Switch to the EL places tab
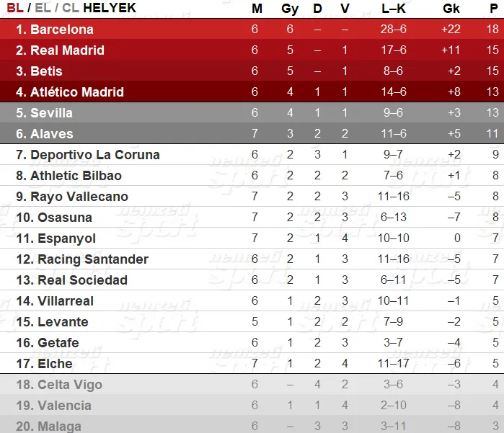The height and width of the screenshot is (433, 504). pos(43,8)
